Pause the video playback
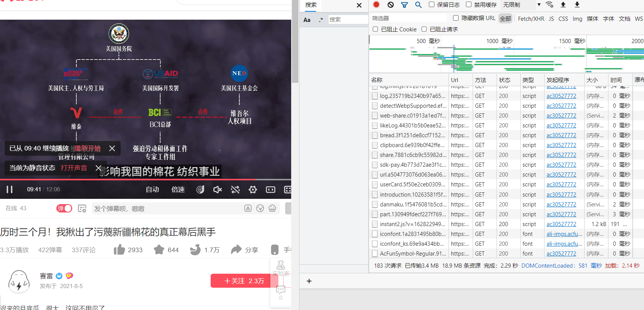 pyautogui.click(x=9, y=189)
